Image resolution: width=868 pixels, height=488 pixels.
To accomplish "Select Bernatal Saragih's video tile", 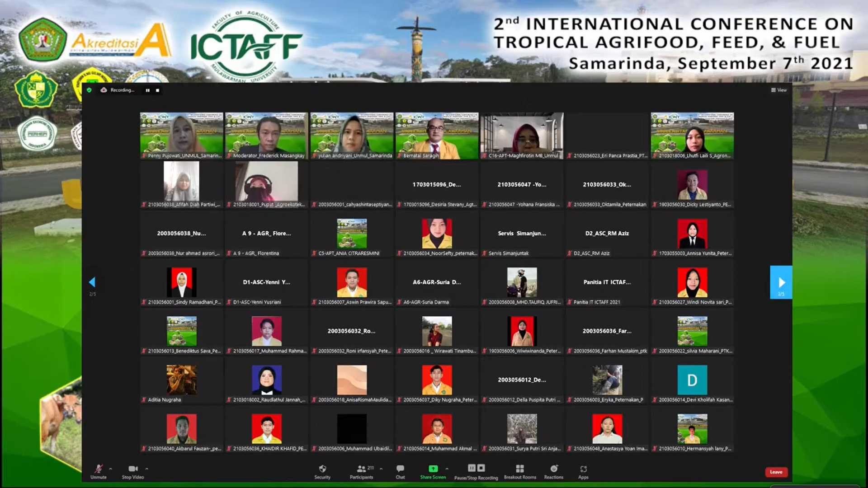I will [x=437, y=136].
